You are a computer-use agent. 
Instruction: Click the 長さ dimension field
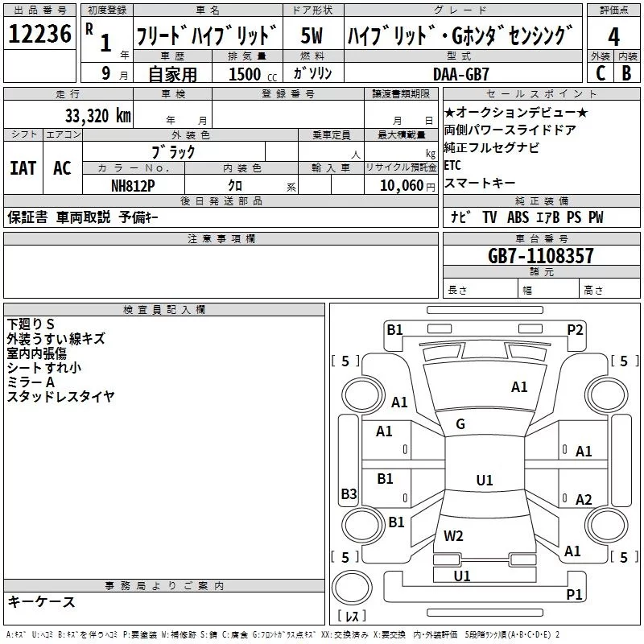pos(480,288)
